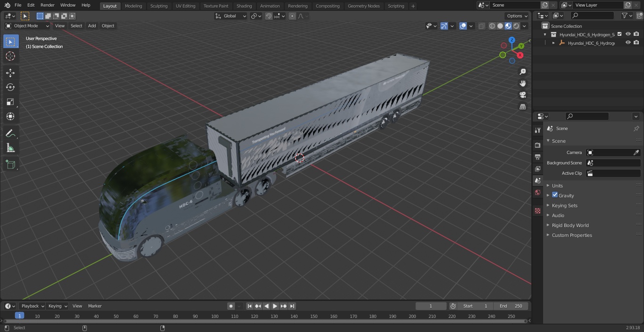
Task: Jump to the timeline end frame
Action: tap(292, 306)
